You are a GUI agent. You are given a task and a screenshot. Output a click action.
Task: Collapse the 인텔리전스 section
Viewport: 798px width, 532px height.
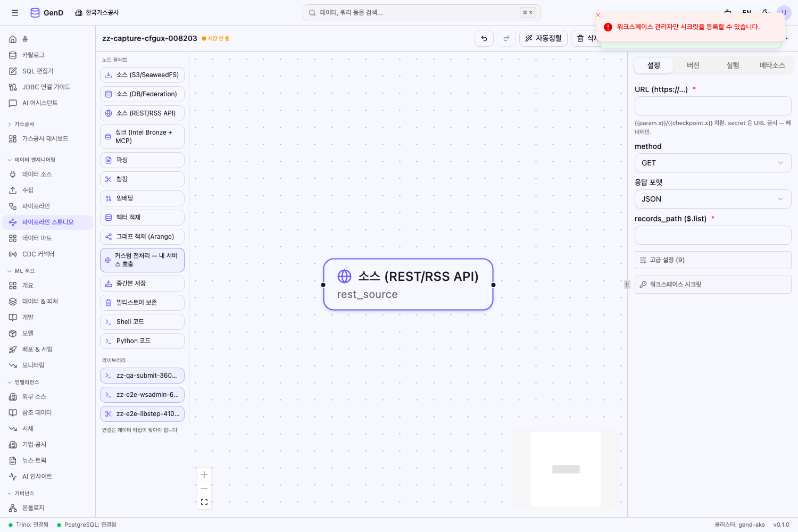(x=24, y=382)
